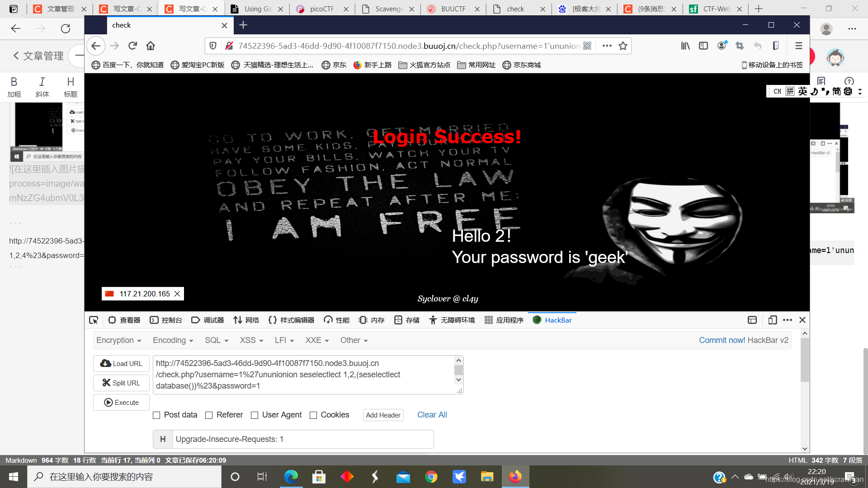Image resolution: width=868 pixels, height=488 pixels.
Task: Launch Chrome from taskbar
Action: 431,477
